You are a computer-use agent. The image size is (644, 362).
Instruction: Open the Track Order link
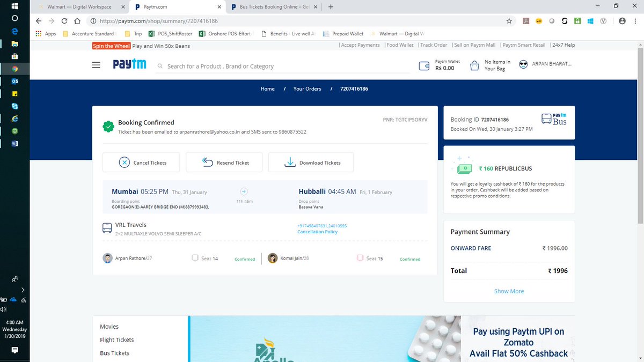tap(434, 45)
